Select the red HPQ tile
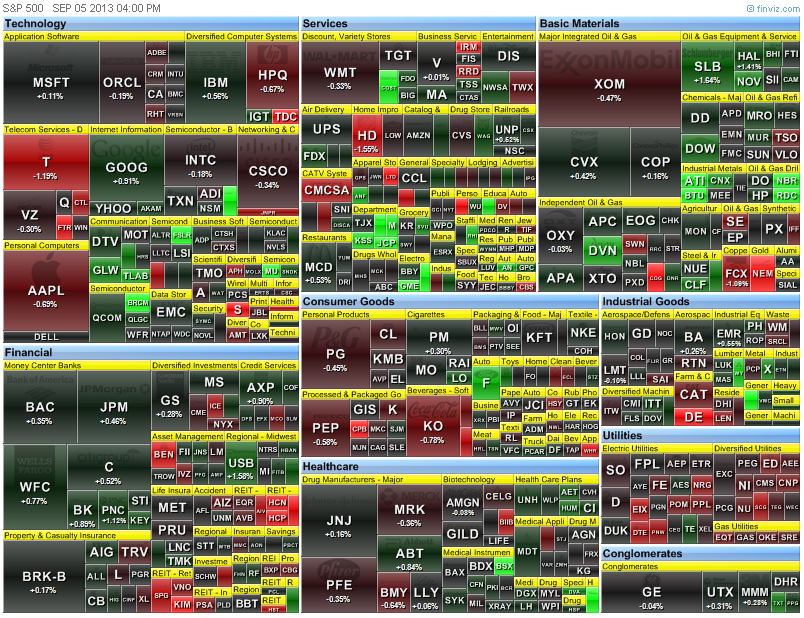 point(272,75)
